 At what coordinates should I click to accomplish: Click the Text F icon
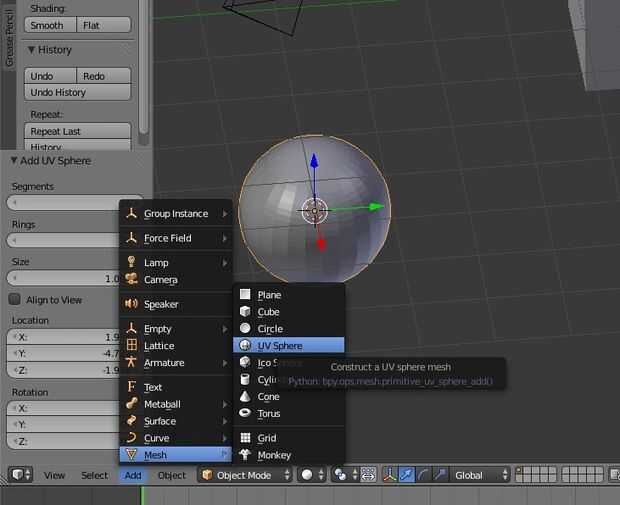(132, 386)
